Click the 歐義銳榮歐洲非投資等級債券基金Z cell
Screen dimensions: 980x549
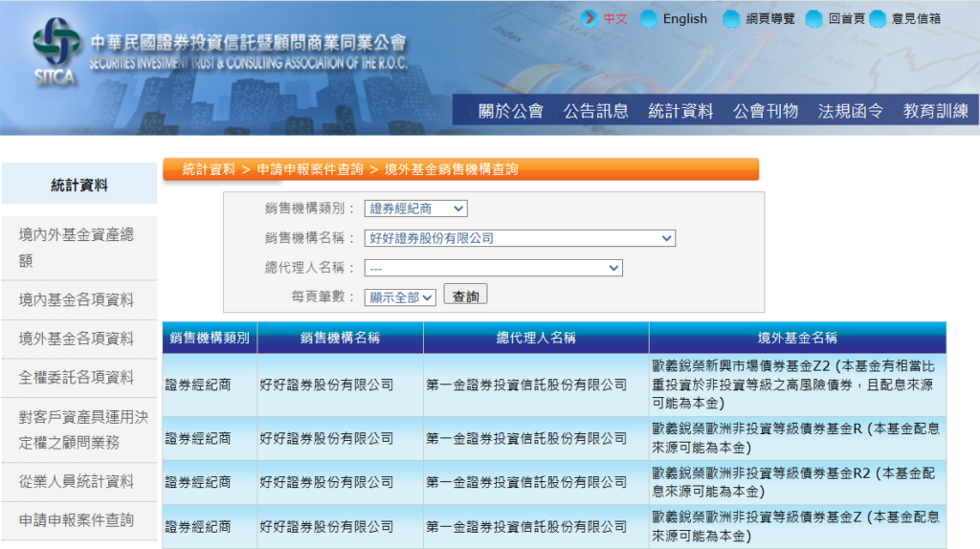[796, 526]
